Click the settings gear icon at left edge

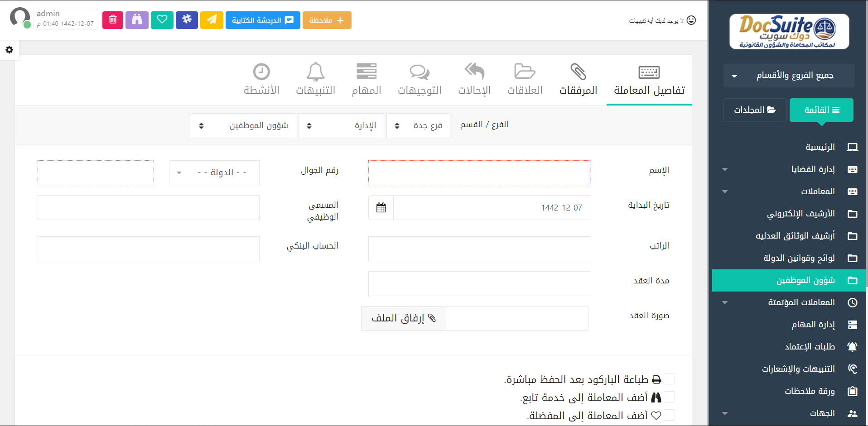[x=9, y=50]
